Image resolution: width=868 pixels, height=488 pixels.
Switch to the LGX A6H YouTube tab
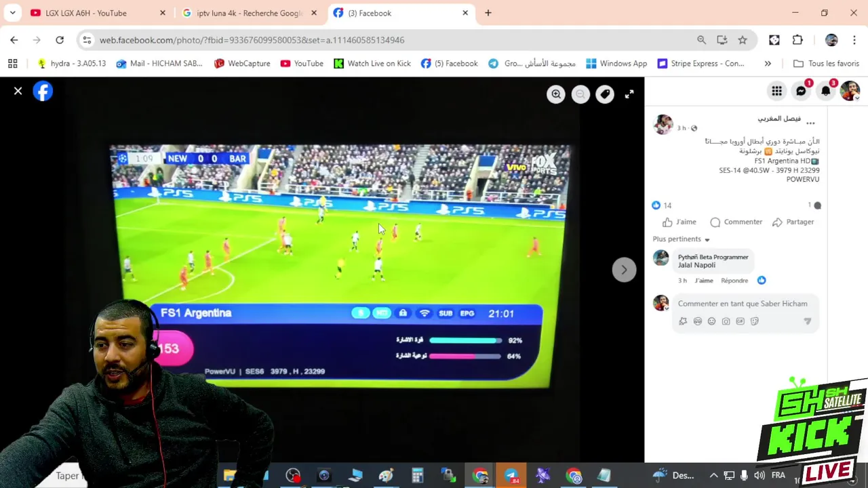98,13
